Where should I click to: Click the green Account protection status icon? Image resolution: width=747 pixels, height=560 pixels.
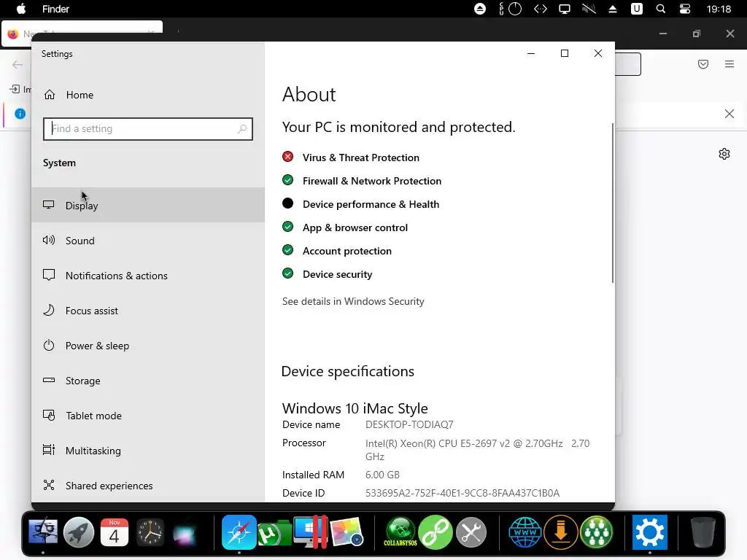pos(287,250)
